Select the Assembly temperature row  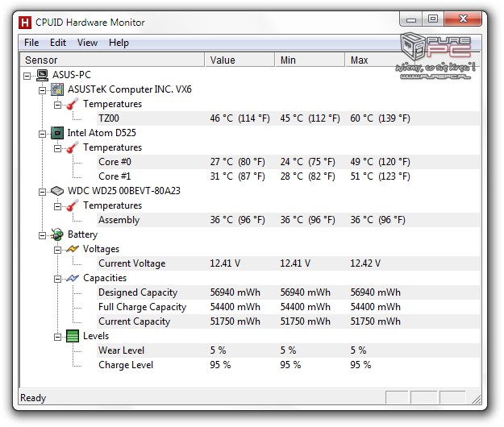[x=289, y=220]
